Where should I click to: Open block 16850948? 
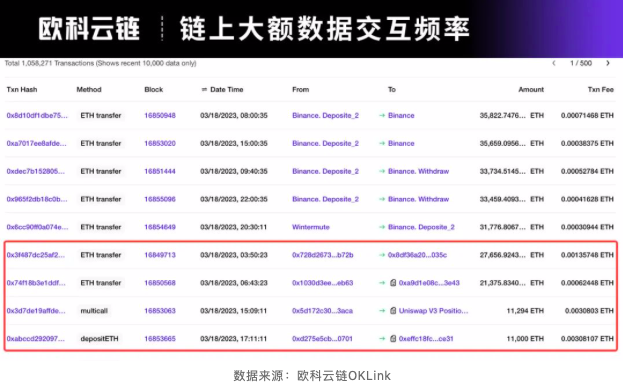[160, 116]
